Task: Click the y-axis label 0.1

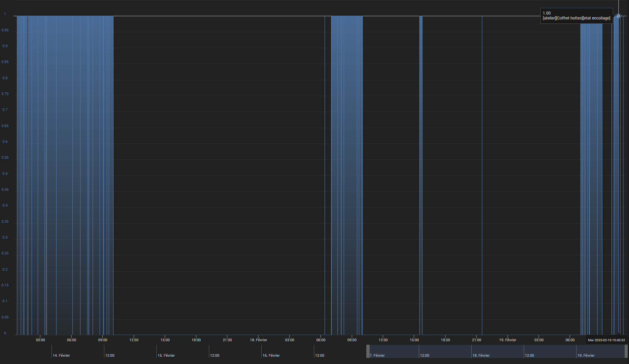Action: pos(5,301)
